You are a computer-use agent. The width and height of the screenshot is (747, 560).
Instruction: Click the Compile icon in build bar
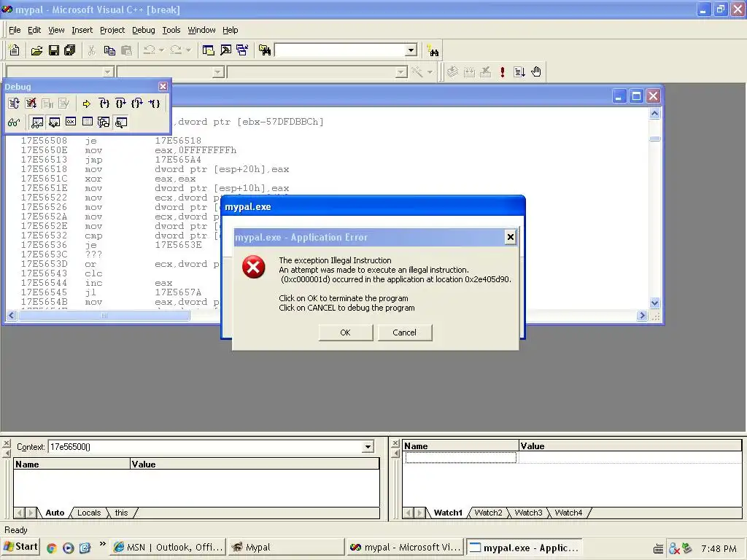click(452, 72)
